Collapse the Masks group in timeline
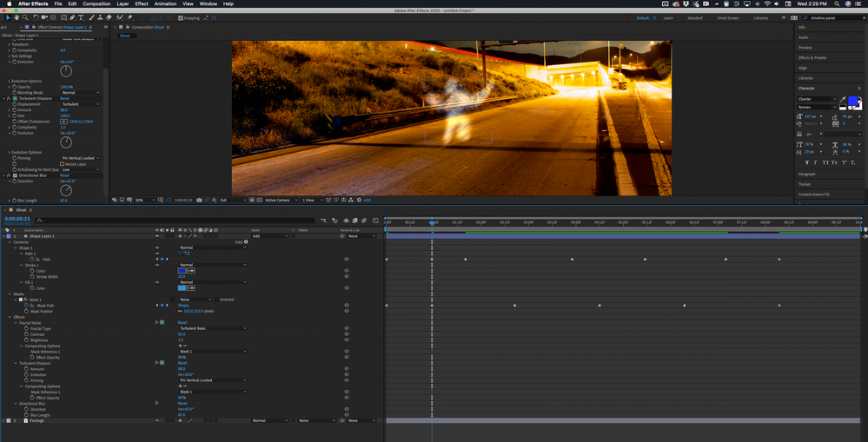Image resolution: width=868 pixels, height=442 pixels. (x=10, y=294)
